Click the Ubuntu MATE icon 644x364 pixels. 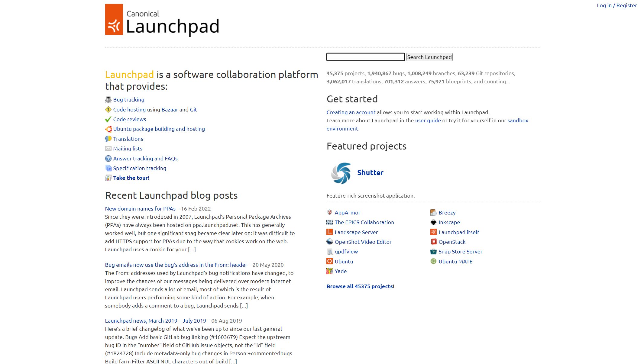[x=433, y=261]
